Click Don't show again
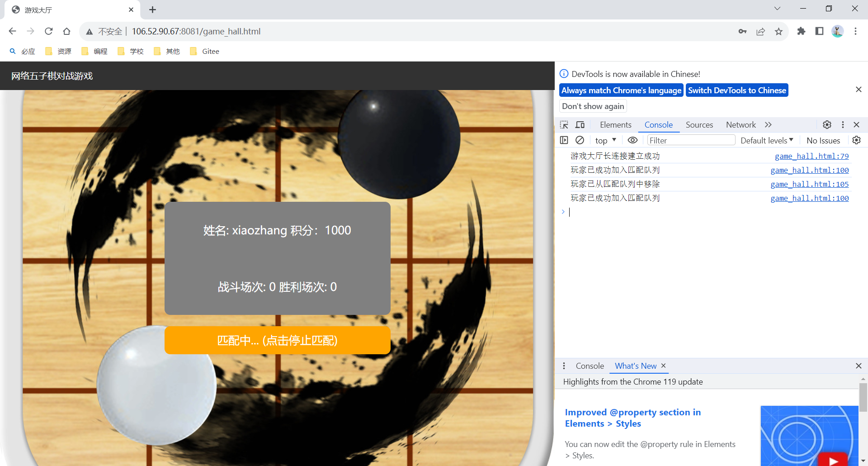The width and height of the screenshot is (868, 466). coord(593,106)
